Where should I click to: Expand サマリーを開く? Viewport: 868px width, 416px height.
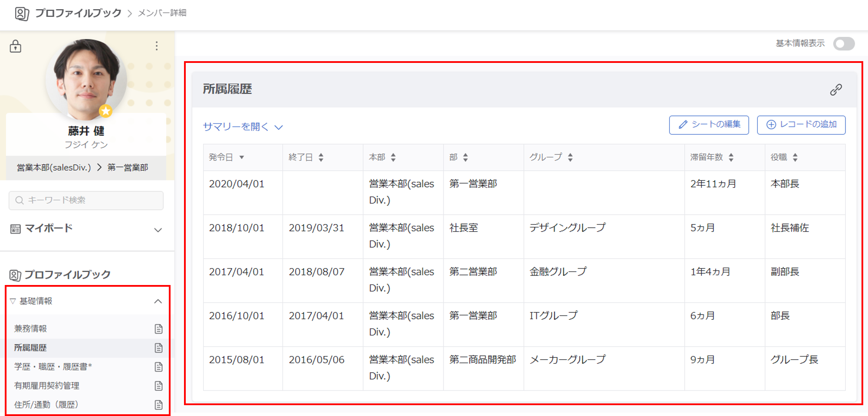tap(243, 127)
